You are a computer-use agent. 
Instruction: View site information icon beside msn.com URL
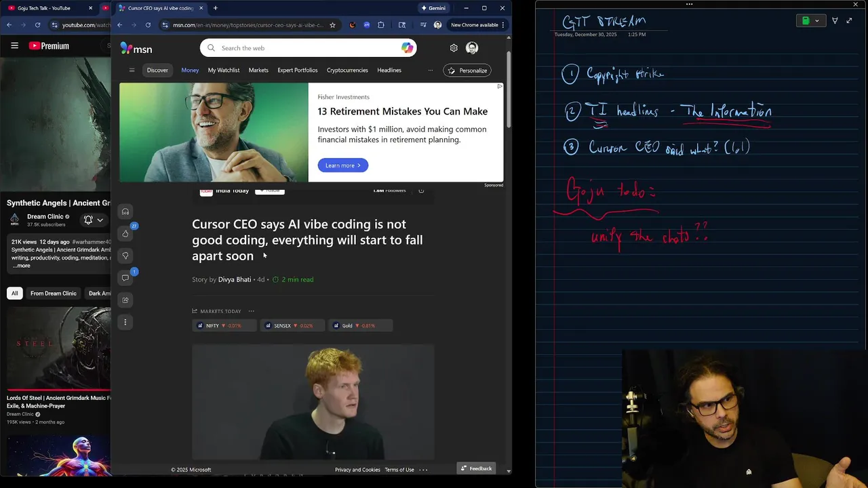(x=165, y=25)
